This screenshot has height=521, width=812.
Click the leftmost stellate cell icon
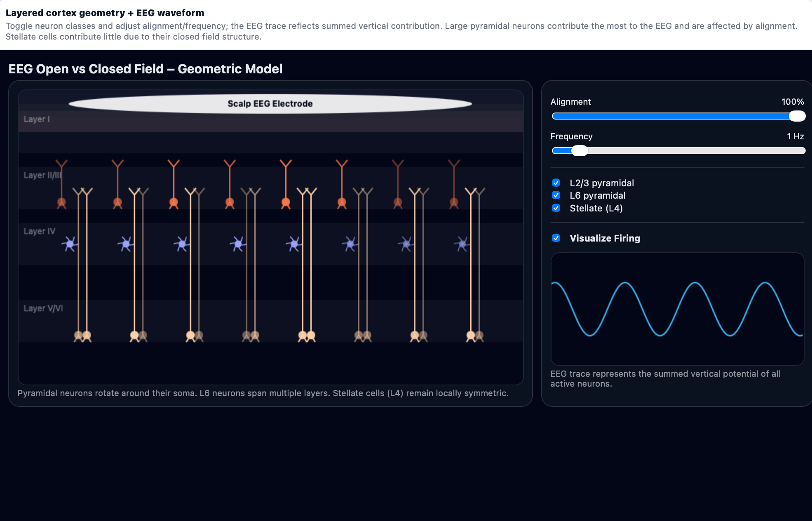(70, 244)
